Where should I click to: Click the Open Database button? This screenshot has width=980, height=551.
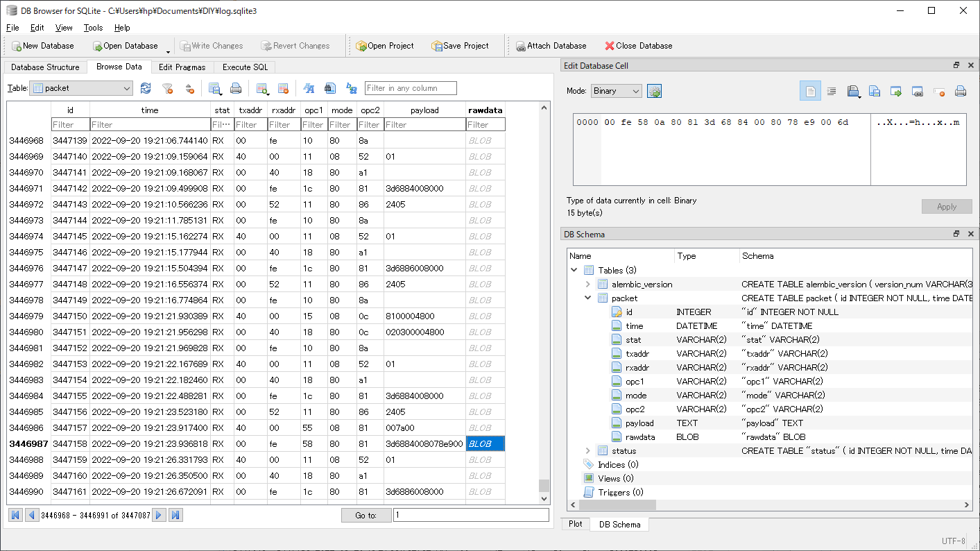point(126,46)
